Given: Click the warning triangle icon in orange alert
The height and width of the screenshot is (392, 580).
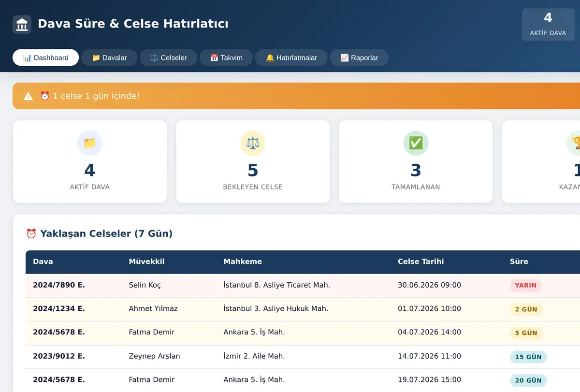Looking at the screenshot, I should [29, 96].
